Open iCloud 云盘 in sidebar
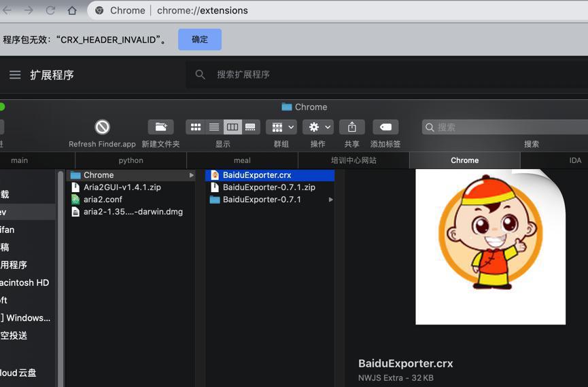Image resolution: width=588 pixels, height=387 pixels. point(18,373)
